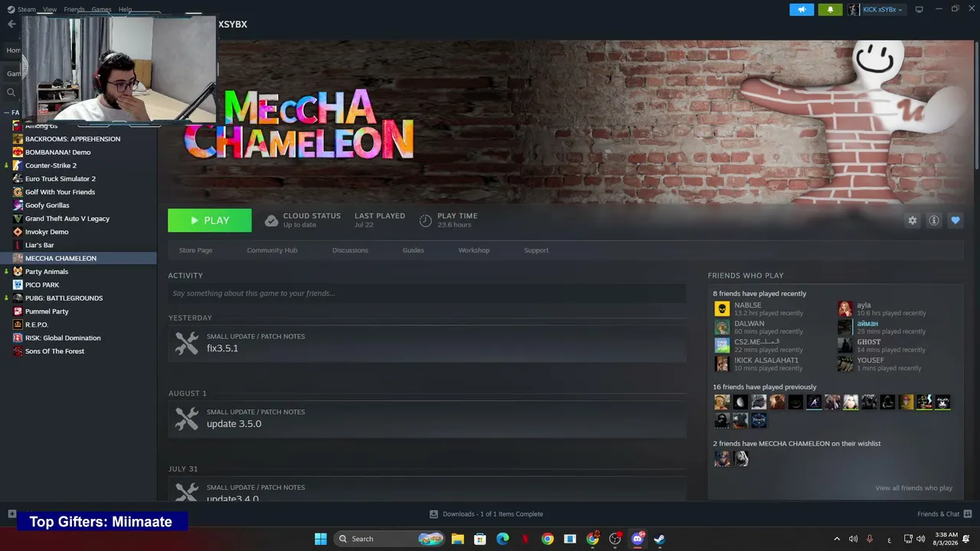Click the cloud status icon
Image resolution: width=980 pixels, height=551 pixels.
point(271,220)
